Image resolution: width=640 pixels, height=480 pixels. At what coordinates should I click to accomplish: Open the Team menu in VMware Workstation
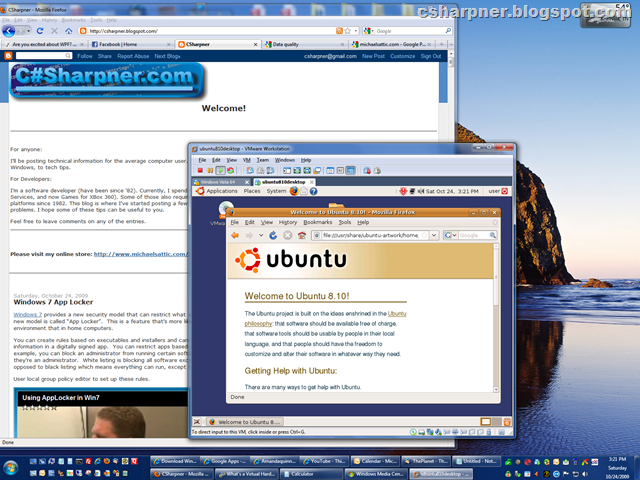[262, 160]
